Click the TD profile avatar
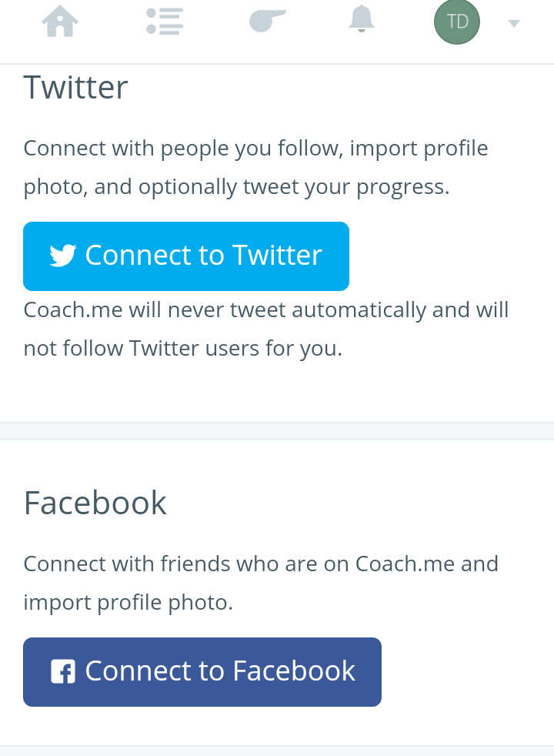The image size is (554, 756). click(457, 22)
